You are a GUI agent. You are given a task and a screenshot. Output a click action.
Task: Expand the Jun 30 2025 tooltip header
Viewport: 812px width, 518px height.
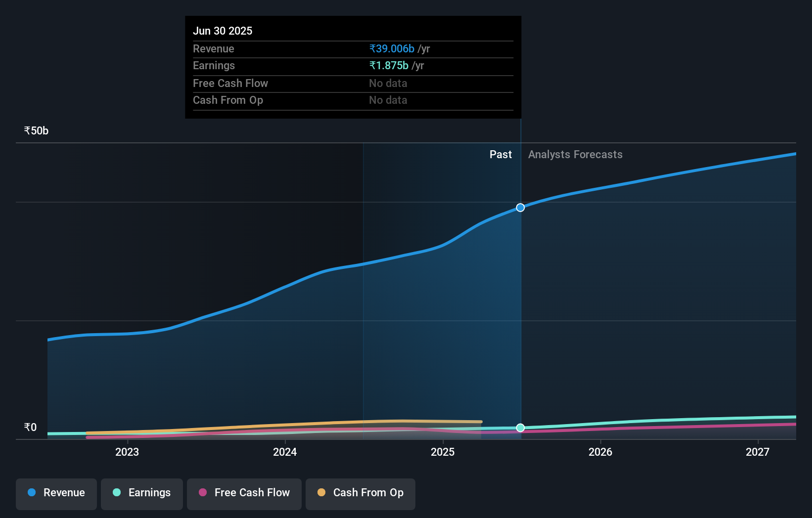pyautogui.click(x=223, y=31)
